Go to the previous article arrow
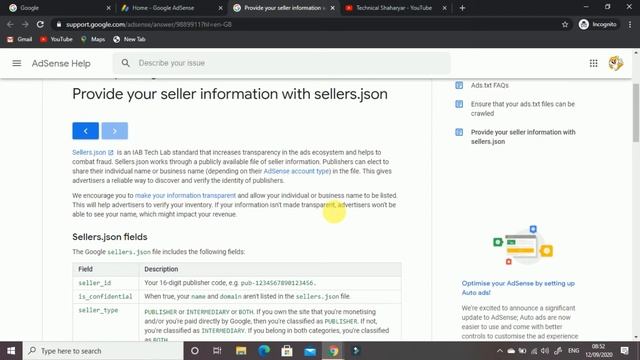Viewport: 640px width, 360px height. (x=86, y=131)
